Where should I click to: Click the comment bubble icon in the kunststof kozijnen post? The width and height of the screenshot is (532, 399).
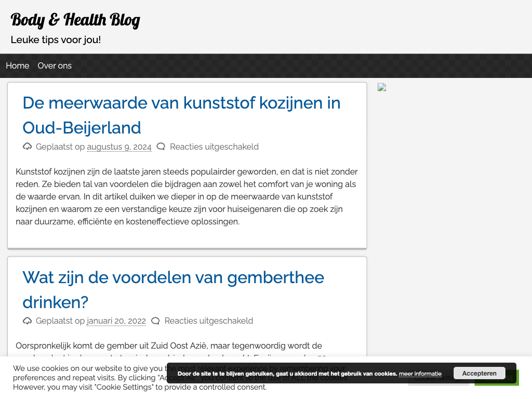161,147
